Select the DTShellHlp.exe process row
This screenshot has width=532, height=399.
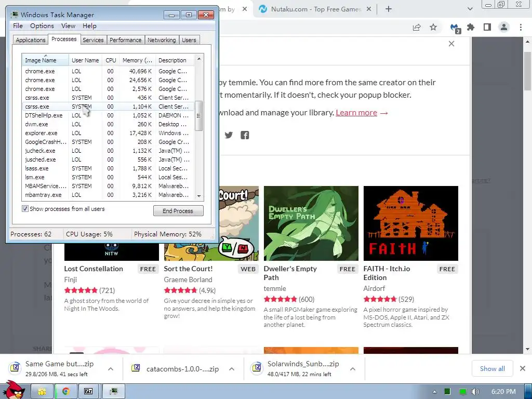click(108, 115)
